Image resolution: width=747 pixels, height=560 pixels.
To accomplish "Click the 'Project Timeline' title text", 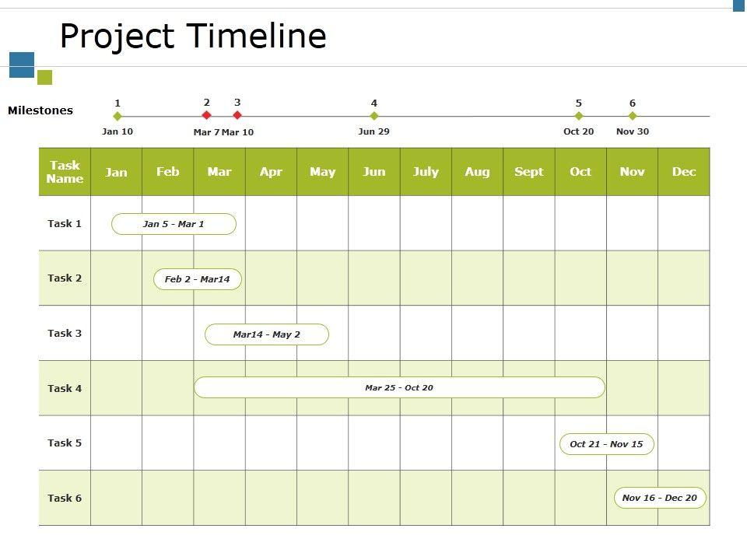I will click(x=193, y=36).
